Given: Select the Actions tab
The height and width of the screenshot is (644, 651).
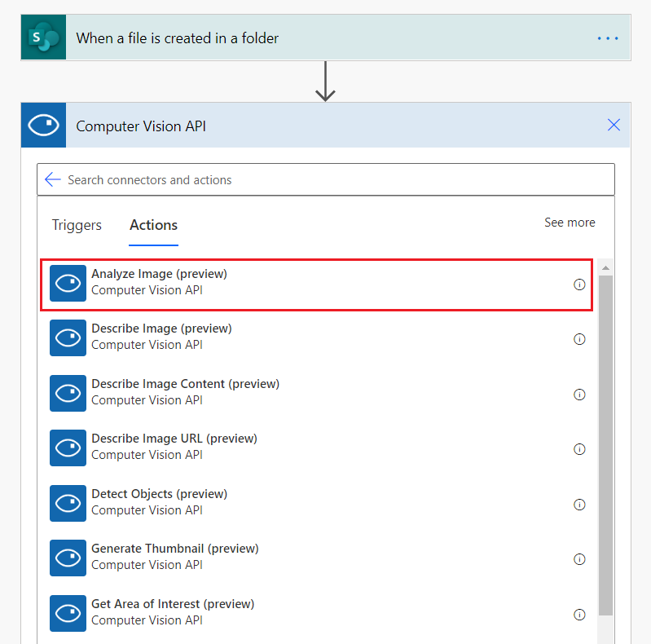Looking at the screenshot, I should tap(153, 225).
